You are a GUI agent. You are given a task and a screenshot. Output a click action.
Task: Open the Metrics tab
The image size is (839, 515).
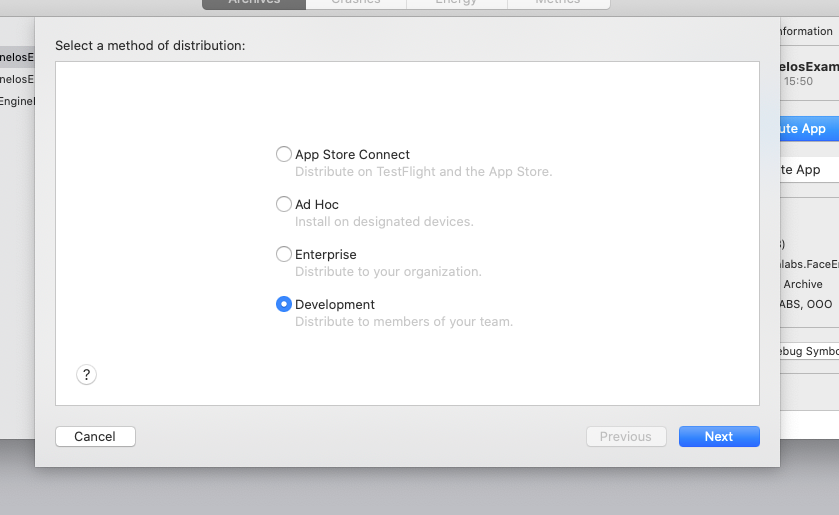[557, 3]
